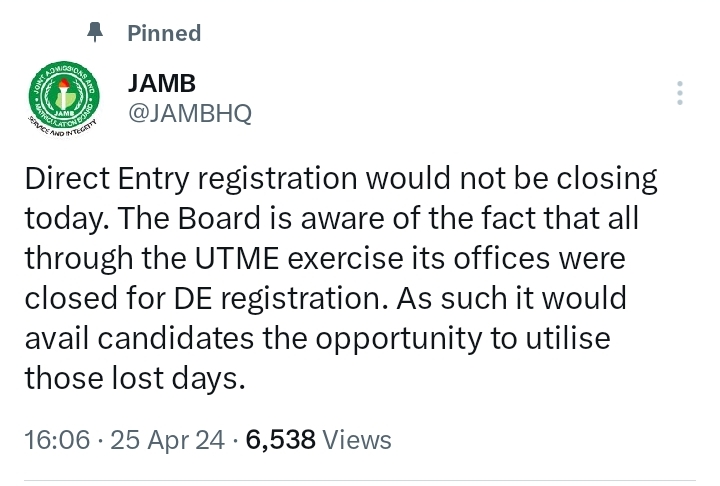Open the JAMB profile picture logo
This screenshot has width=720, height=486.
[x=64, y=98]
